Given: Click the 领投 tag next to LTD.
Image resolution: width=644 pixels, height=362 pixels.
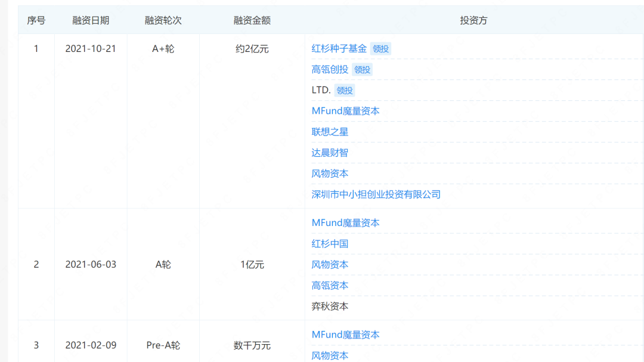Looking at the screenshot, I should [345, 91].
